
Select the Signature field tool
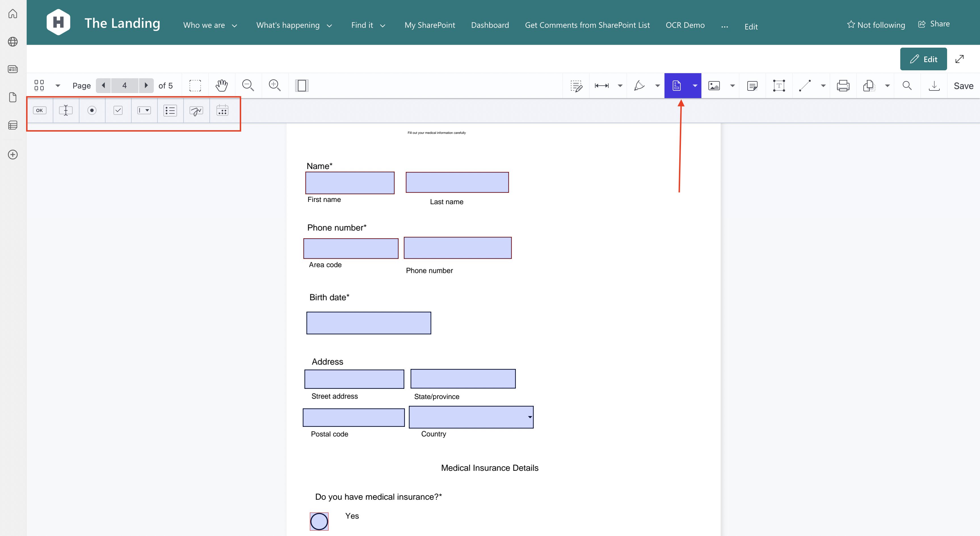pos(196,111)
